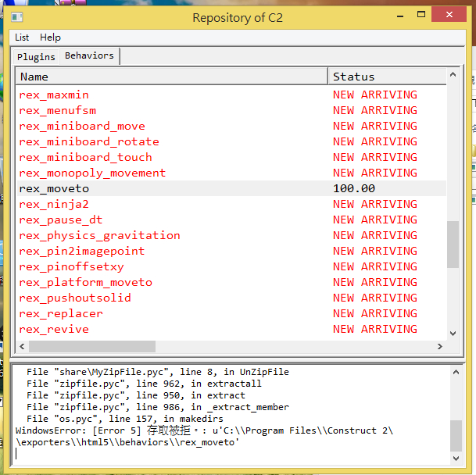Click the list's vertical scrollbar thumb
The width and height of the screenshot is (476, 475).
(453, 245)
